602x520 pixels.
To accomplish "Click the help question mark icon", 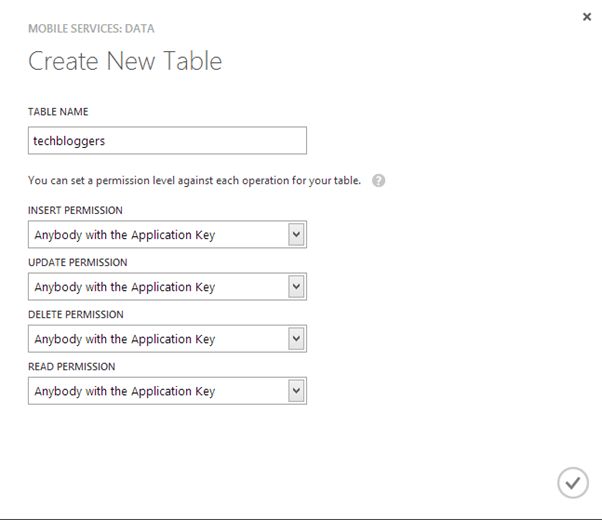I will pyautogui.click(x=379, y=181).
